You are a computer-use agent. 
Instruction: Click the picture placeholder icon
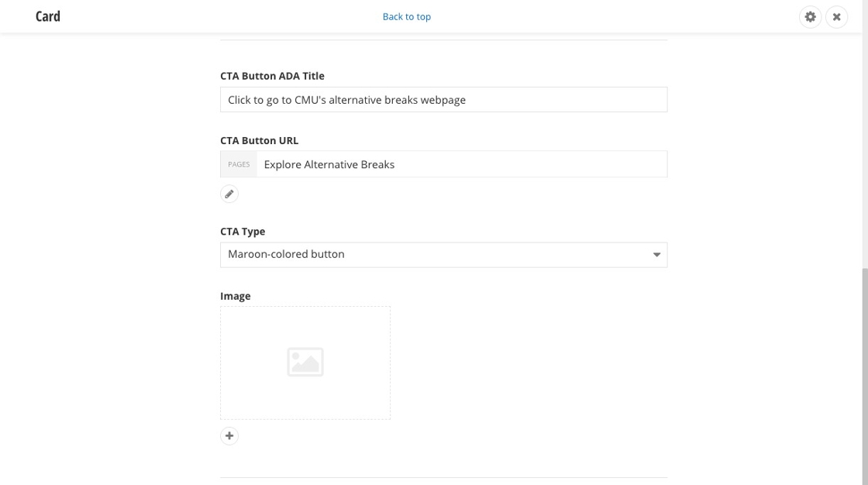pos(305,362)
